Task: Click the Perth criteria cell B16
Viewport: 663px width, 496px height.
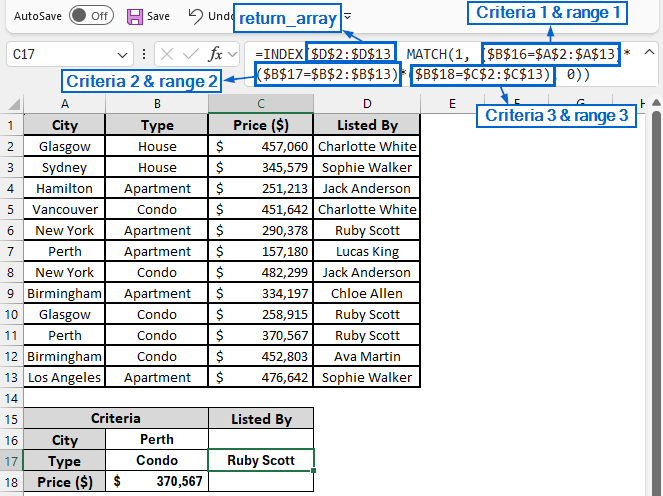Action: point(157,440)
